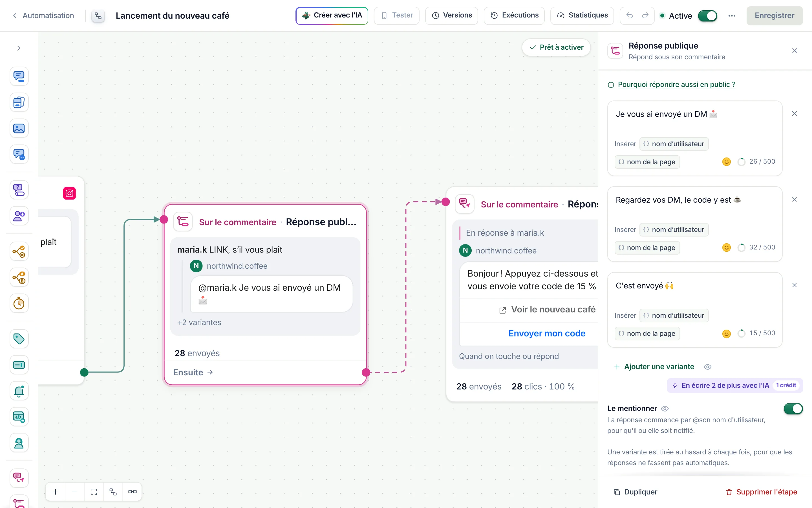Image resolution: width=812 pixels, height=508 pixels.
Task: Open the Versions tab
Action: pyautogui.click(x=452, y=16)
